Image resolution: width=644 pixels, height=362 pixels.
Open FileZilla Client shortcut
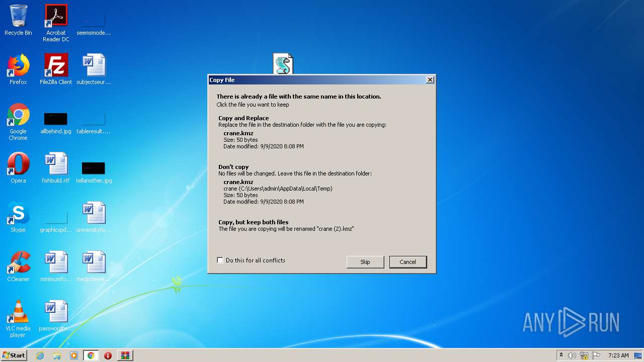56,69
